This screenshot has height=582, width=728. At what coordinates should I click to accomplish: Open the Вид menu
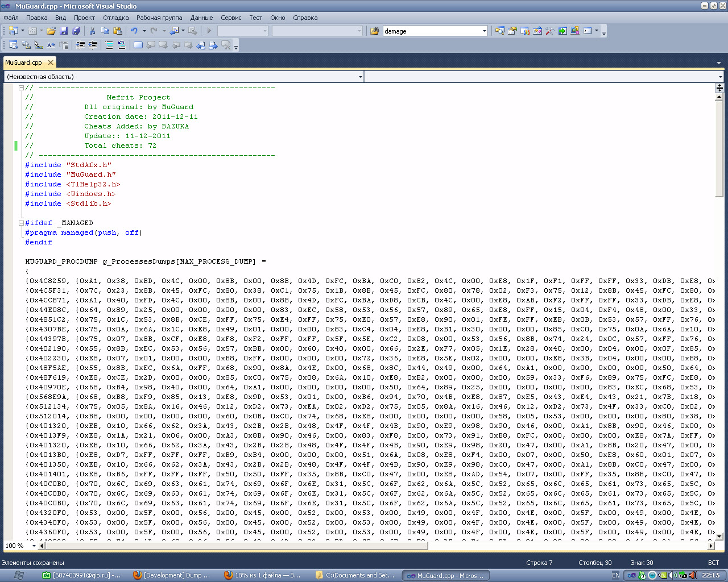[60, 18]
